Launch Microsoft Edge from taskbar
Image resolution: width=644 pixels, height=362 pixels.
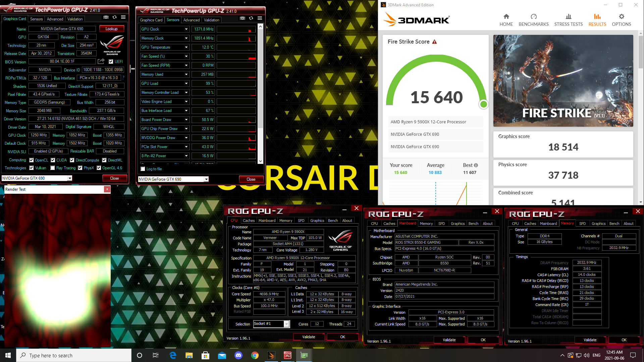(173, 355)
